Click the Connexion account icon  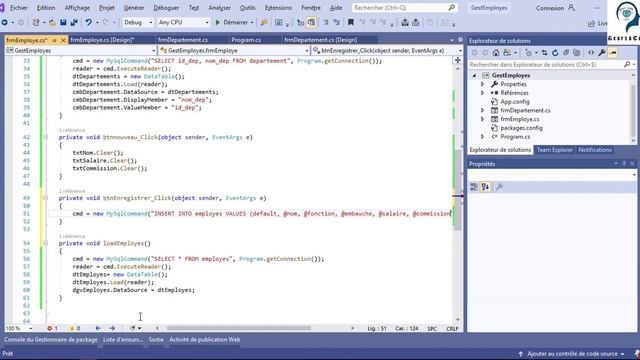point(571,8)
